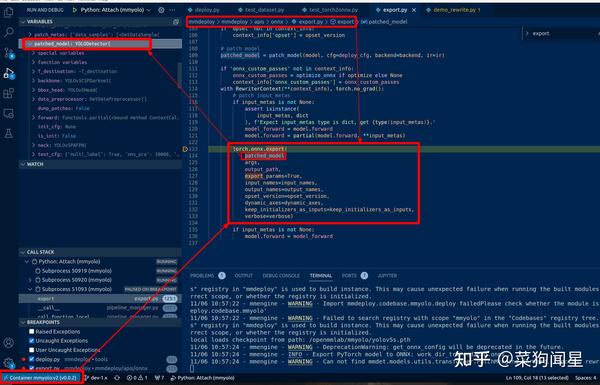This screenshot has width=600, height=385.
Task: Click the Variables panel scrollbar
Action: [x=179, y=75]
